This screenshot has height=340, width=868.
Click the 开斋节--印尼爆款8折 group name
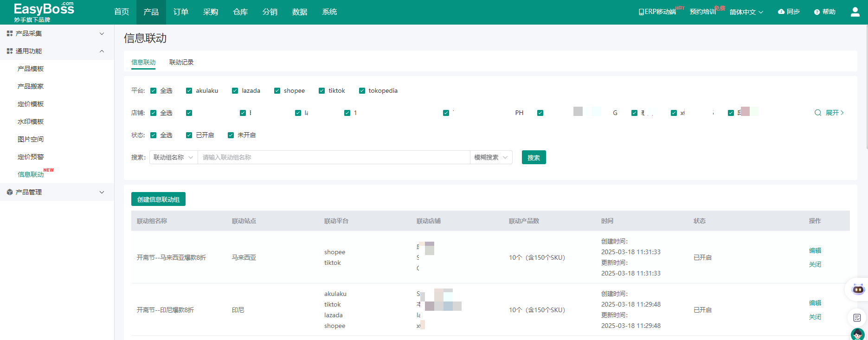pyautogui.click(x=165, y=310)
